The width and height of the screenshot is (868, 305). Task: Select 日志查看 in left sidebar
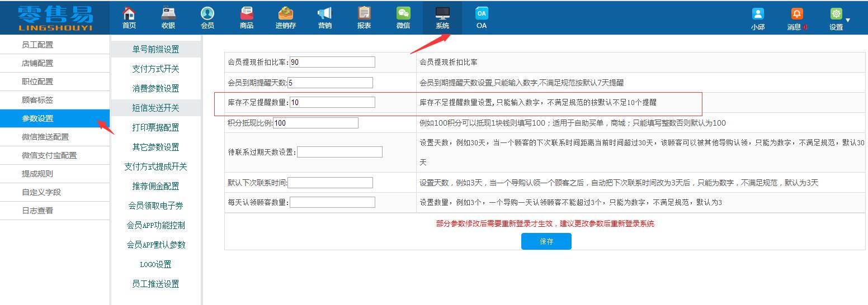pos(55,211)
